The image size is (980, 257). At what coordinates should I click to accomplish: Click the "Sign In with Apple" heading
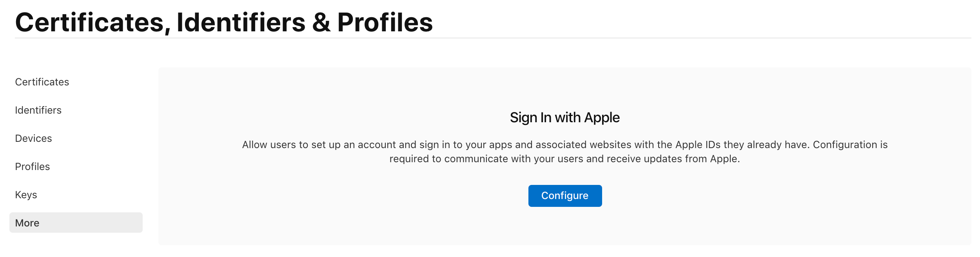click(x=564, y=118)
